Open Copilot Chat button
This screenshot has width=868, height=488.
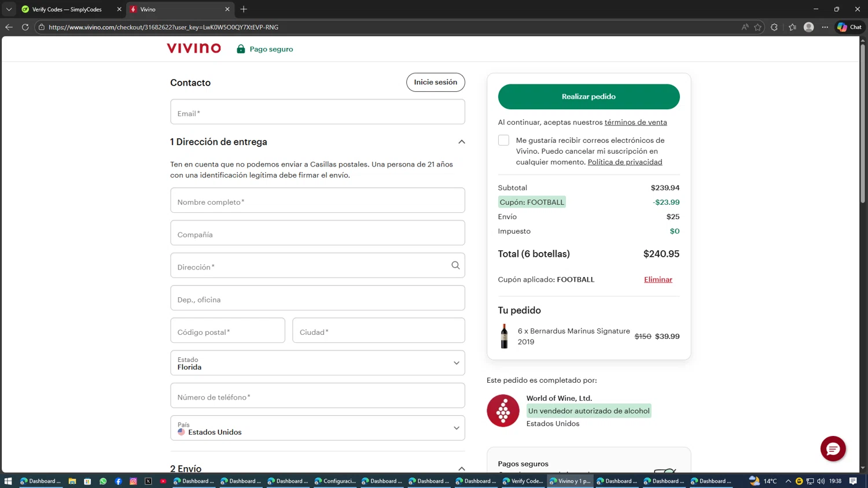[849, 27]
